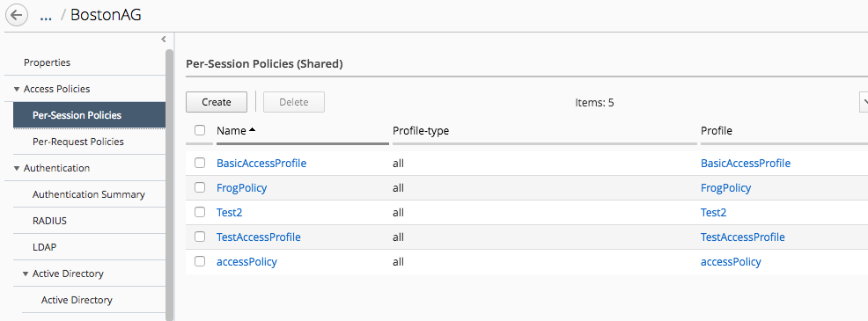Toggle the select-all checkbox in the header

tap(200, 131)
